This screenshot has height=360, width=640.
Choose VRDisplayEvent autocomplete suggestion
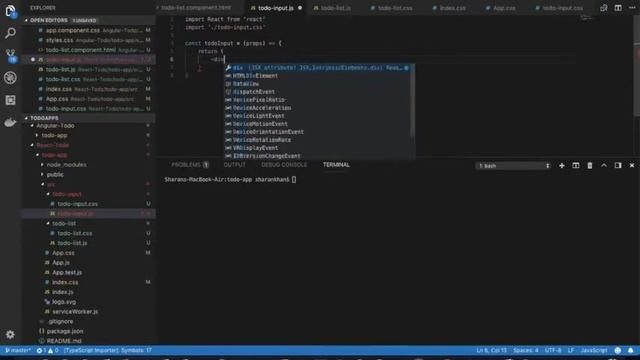(x=318, y=148)
